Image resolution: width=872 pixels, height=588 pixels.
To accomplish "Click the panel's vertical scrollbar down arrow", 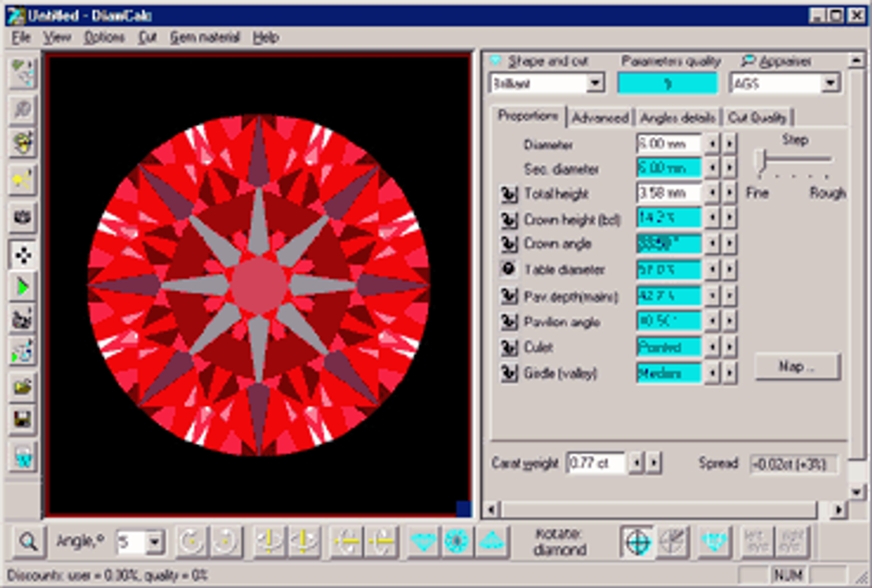I will pyautogui.click(x=856, y=491).
